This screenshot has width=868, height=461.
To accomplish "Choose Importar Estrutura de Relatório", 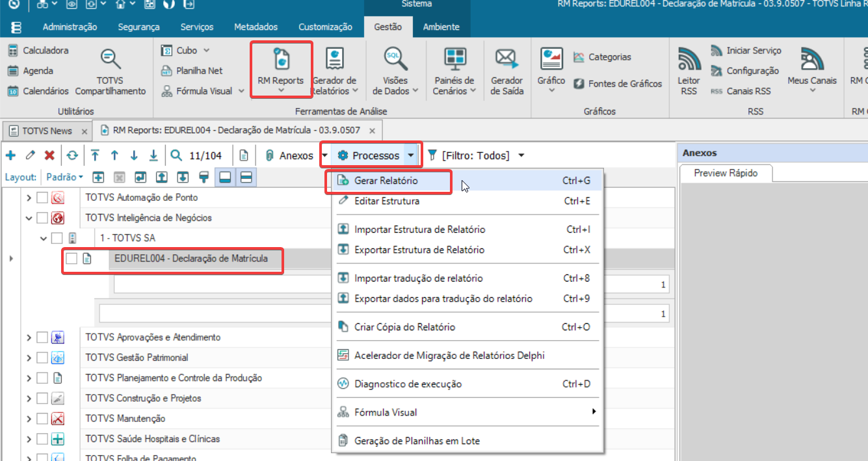I will (466, 230).
